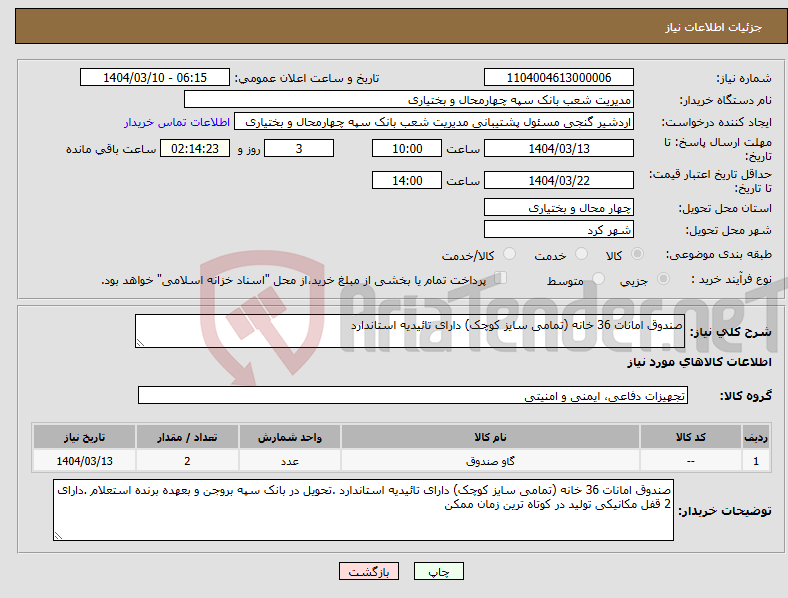Screen dimensions: 788x598
Task: Select the کالا radio button
Action: coord(637,254)
